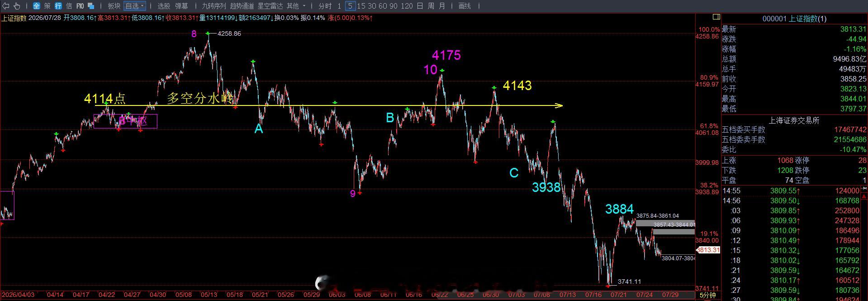This screenshot has height=301, width=868.
Task: Switch to 分时 intraday chart
Action: (325, 6)
